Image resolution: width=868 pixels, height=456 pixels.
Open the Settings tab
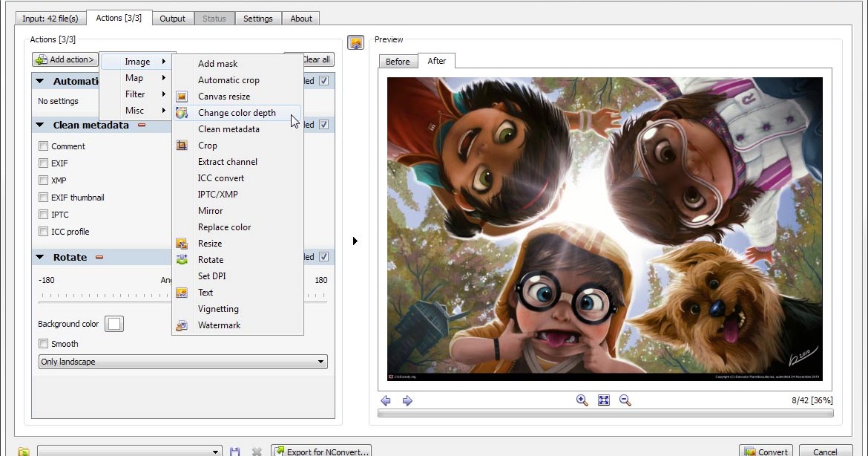coord(258,19)
